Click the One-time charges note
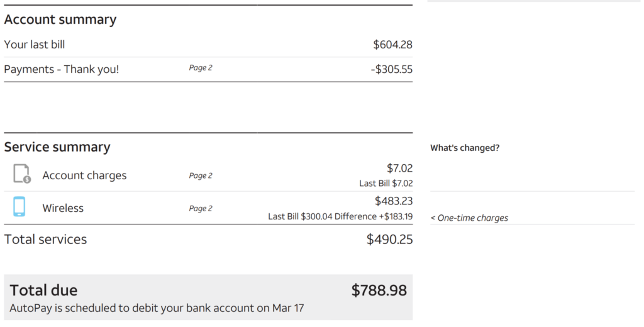The width and height of the screenshot is (644, 327). pyautogui.click(x=469, y=218)
